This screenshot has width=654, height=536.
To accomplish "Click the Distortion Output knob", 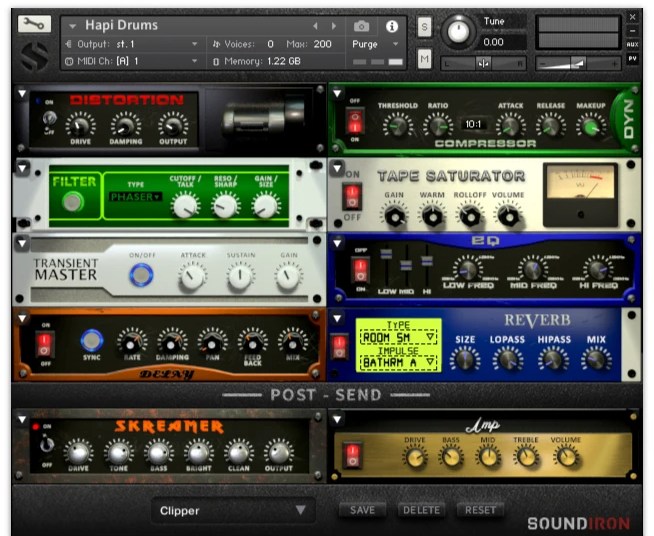I will [x=173, y=125].
